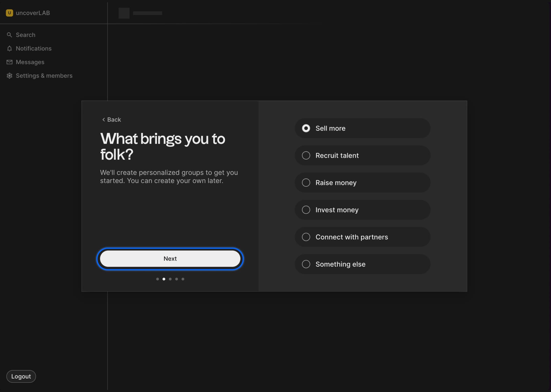Click the Next button
Image resolution: width=551 pixels, height=392 pixels.
point(170,259)
